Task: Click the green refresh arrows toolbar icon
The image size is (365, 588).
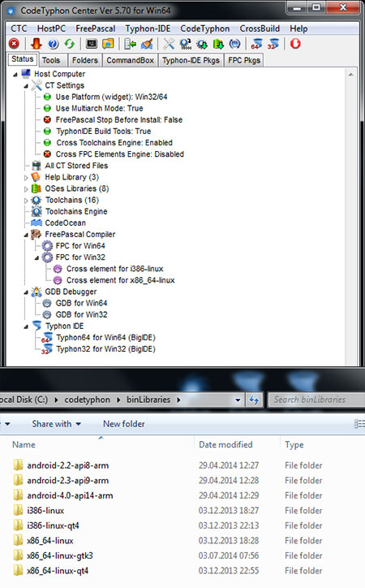Action: (70, 44)
